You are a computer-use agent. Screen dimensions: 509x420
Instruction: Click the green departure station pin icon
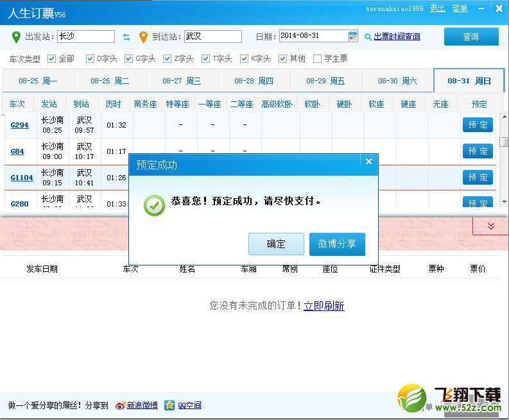pyautogui.click(x=16, y=37)
